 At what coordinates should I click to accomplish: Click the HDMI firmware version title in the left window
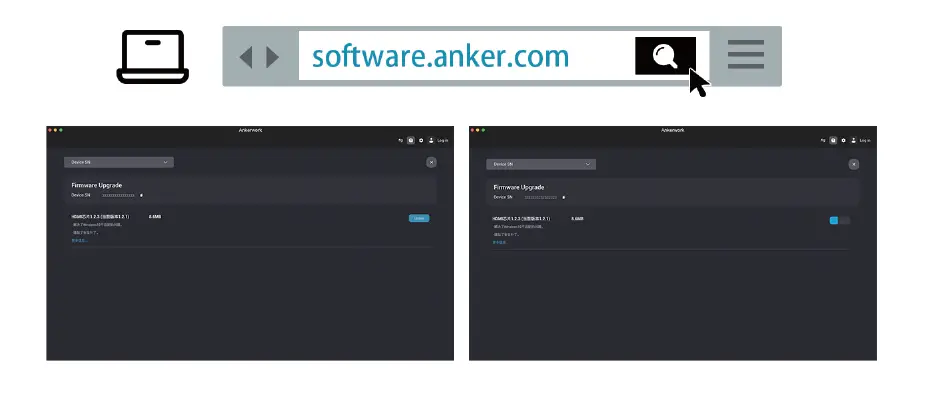point(100,217)
